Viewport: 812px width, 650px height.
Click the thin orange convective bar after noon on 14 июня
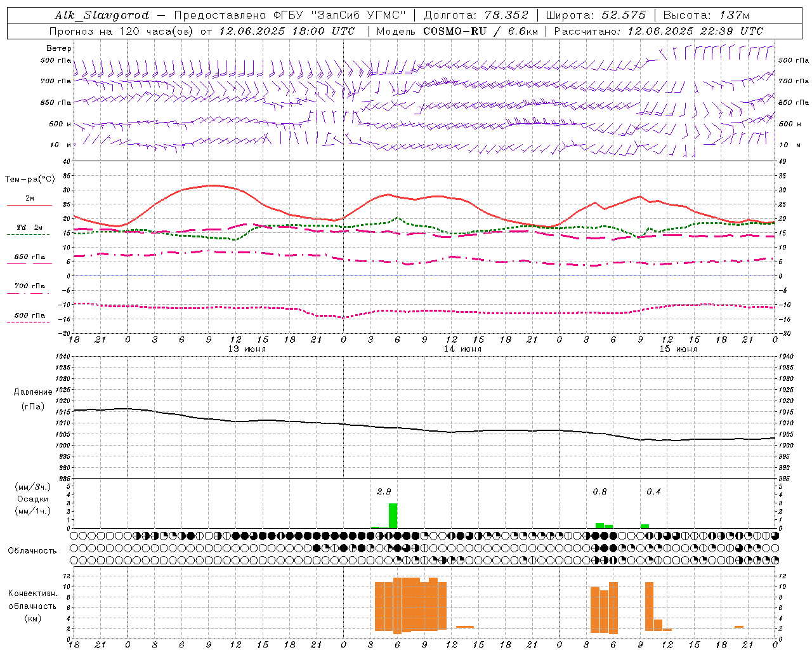[465, 627]
